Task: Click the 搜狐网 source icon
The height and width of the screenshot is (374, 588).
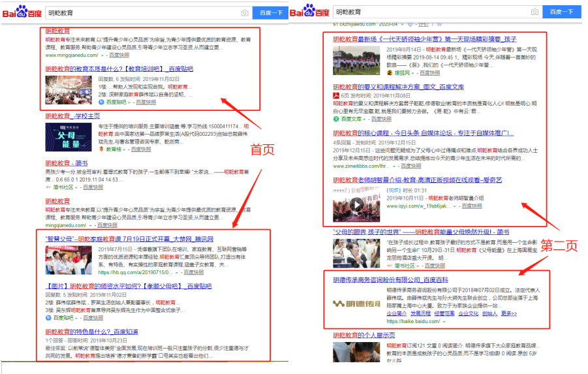Action: pyautogui.click(x=389, y=72)
